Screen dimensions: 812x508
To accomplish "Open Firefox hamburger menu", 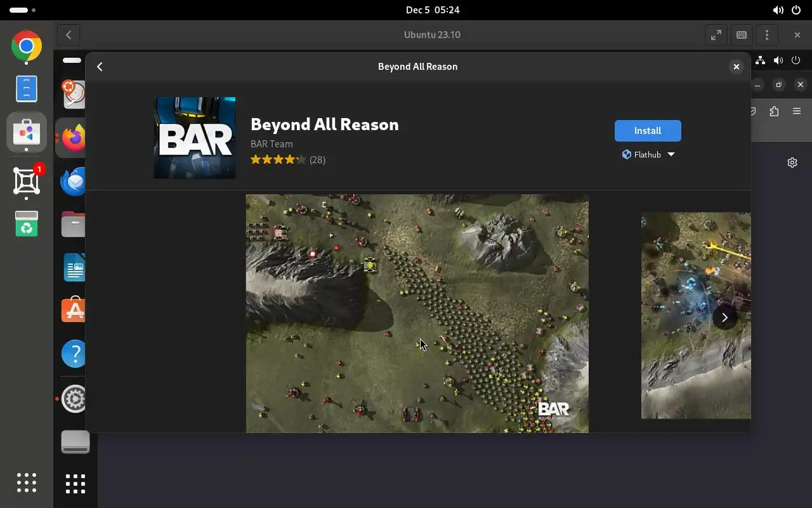I will coord(797,111).
